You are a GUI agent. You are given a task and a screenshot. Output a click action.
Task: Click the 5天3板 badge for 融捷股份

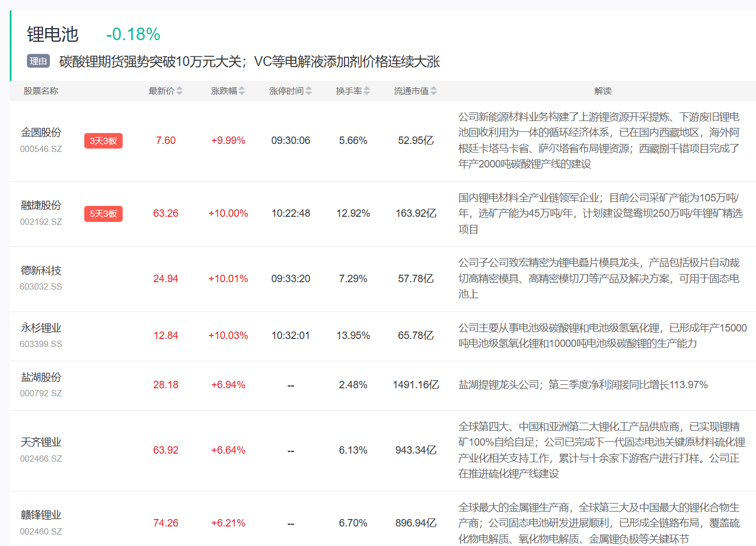[x=103, y=214]
